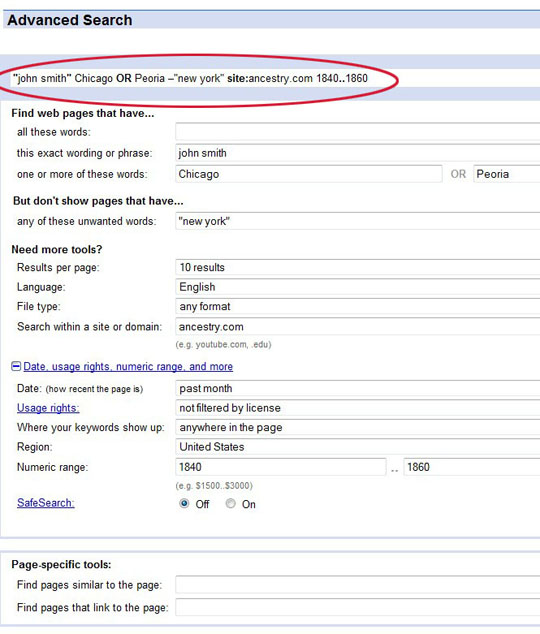Click the '(e.g. $1500..$3000)' hint text
The width and height of the screenshot is (540, 634).
tap(214, 486)
